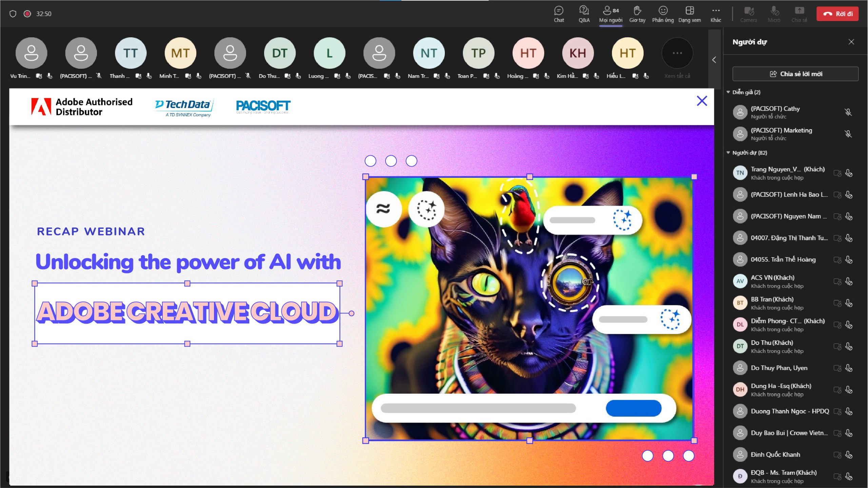868x488 pixels.
Task: Select the DT Do Thu avatar
Action: (280, 53)
